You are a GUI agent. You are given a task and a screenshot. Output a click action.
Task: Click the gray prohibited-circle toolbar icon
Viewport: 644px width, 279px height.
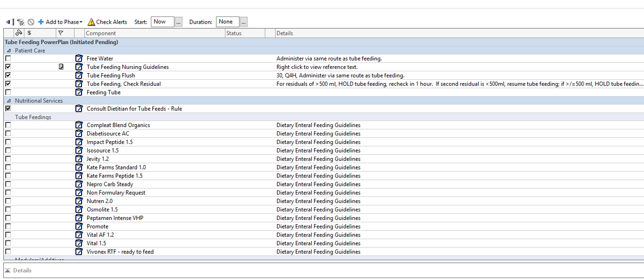31,22
